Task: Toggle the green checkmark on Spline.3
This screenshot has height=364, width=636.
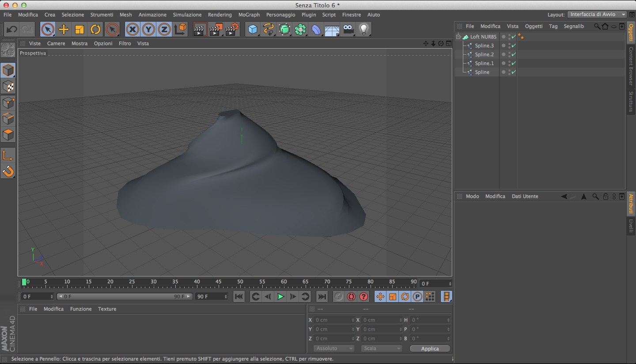Action: 514,45
